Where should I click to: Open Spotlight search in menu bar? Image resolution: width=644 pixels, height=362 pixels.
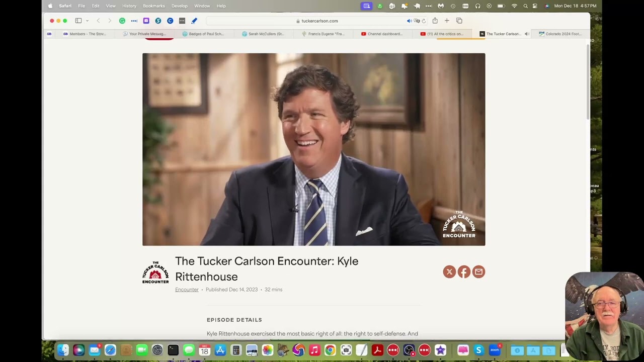pos(525,6)
